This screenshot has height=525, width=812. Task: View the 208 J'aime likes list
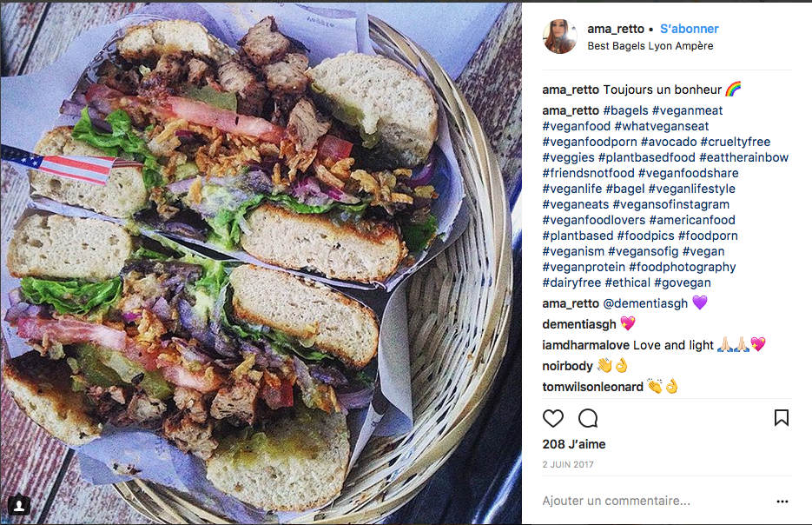click(x=573, y=445)
